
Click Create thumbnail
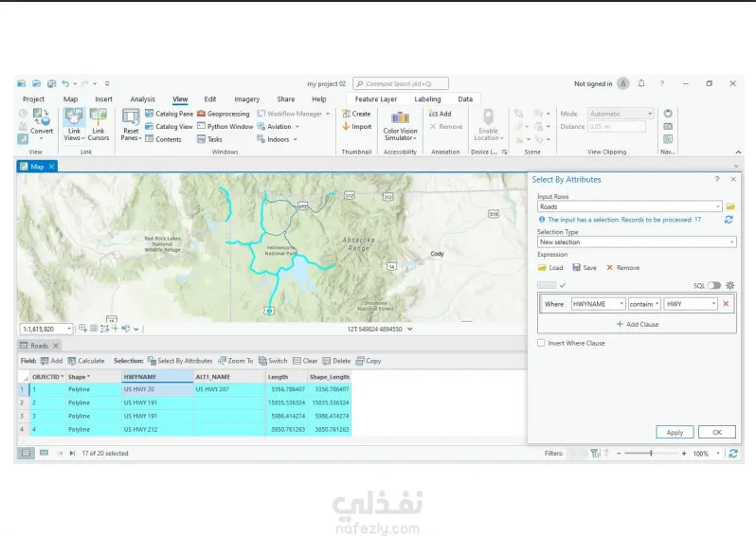(356, 114)
